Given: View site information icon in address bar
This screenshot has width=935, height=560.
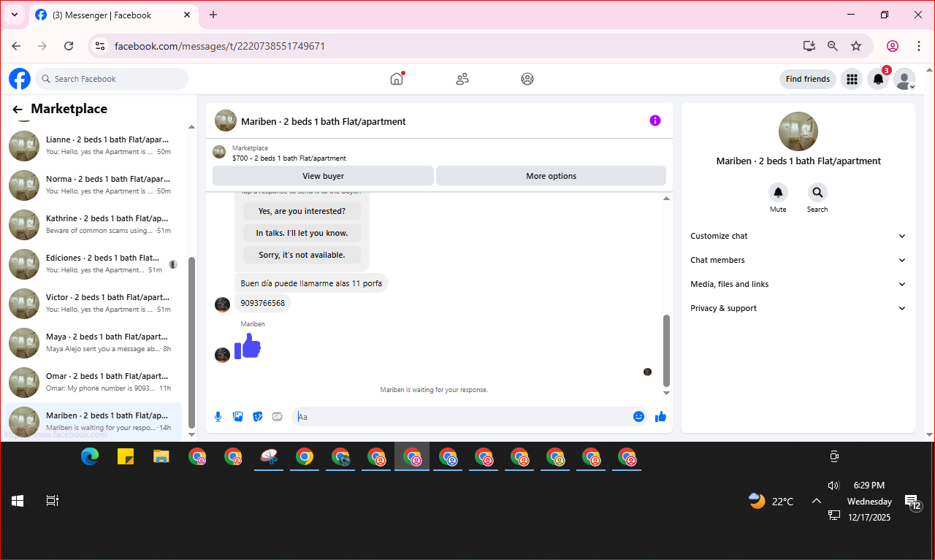Looking at the screenshot, I should click(101, 46).
